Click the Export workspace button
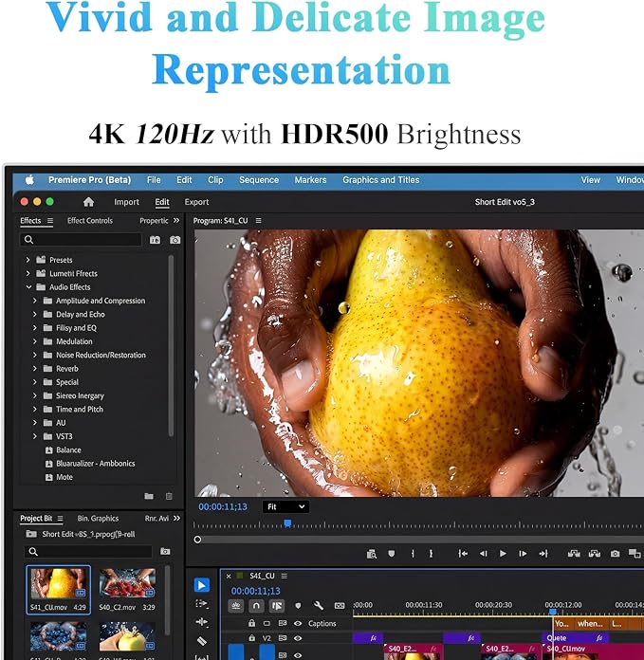The height and width of the screenshot is (660, 644). [x=196, y=202]
